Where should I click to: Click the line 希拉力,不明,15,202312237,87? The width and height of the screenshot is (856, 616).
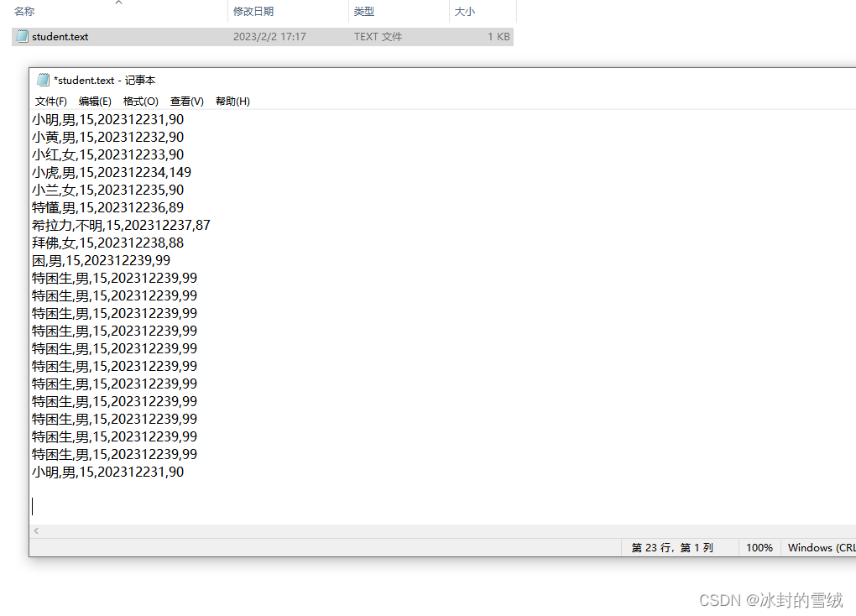121,225
